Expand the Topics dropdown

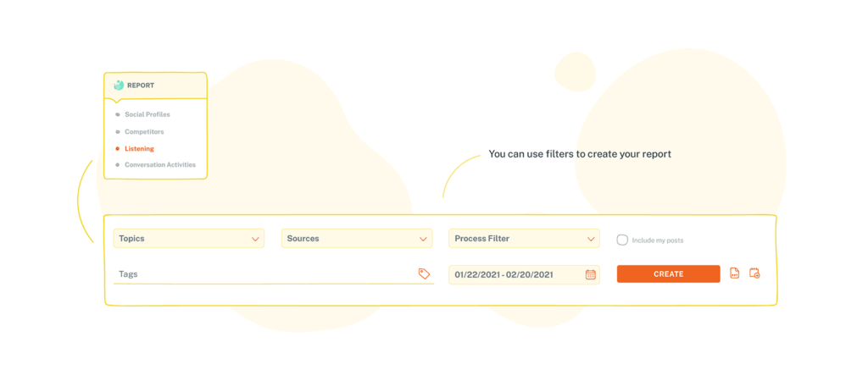tap(189, 238)
